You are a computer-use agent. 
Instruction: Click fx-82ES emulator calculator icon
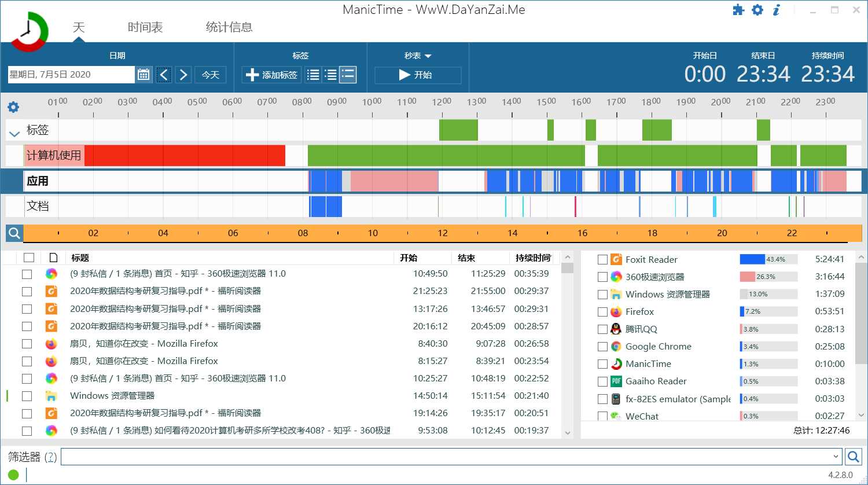[x=616, y=398]
